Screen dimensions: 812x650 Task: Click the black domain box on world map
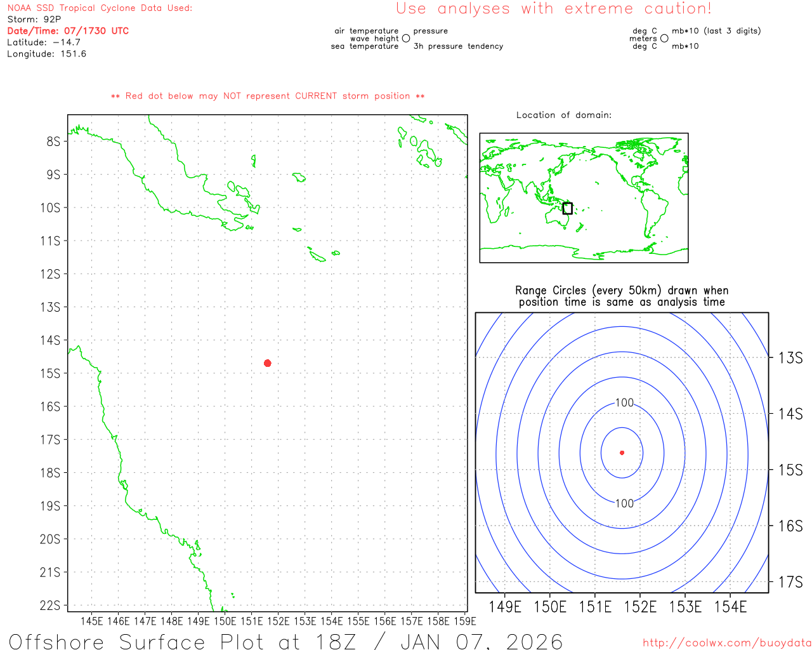click(x=568, y=208)
